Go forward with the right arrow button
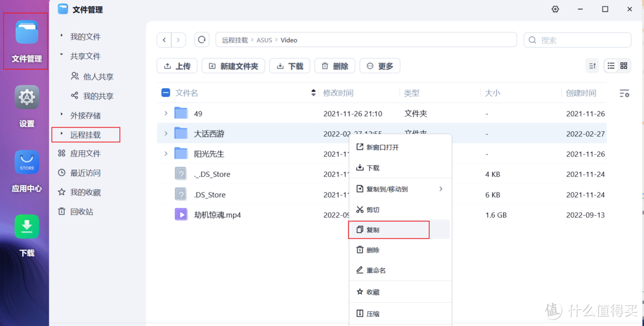Image resolution: width=644 pixels, height=326 pixels. tap(178, 41)
